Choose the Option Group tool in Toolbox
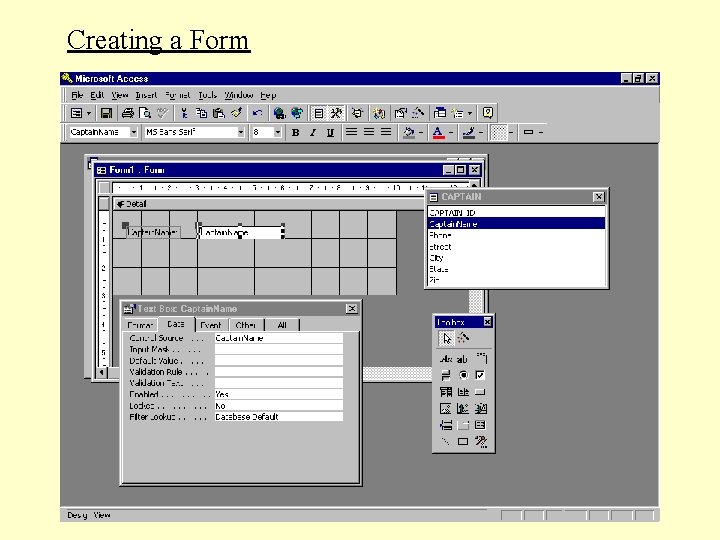This screenshot has width=720, height=540. (480, 358)
